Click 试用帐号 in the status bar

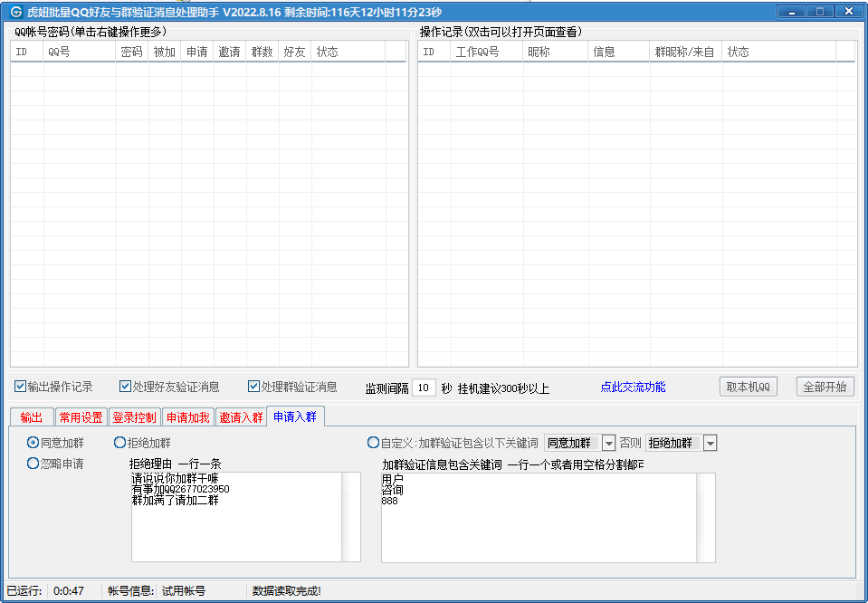point(183,591)
